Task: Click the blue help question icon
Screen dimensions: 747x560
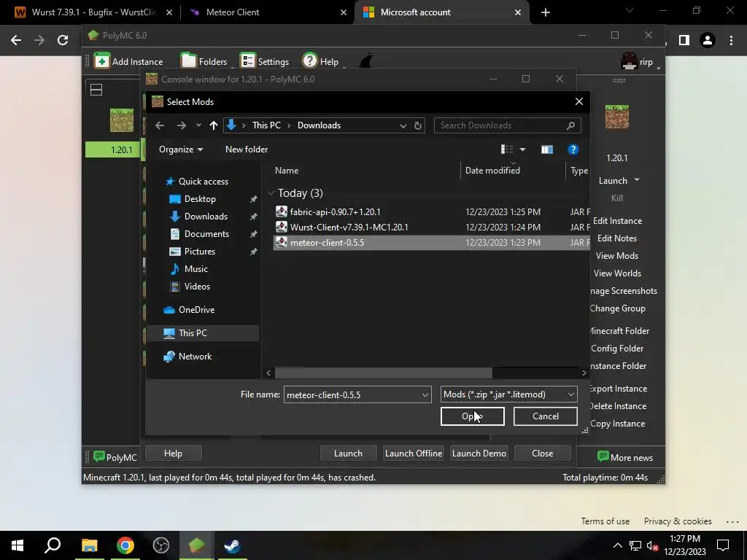Action: [573, 149]
